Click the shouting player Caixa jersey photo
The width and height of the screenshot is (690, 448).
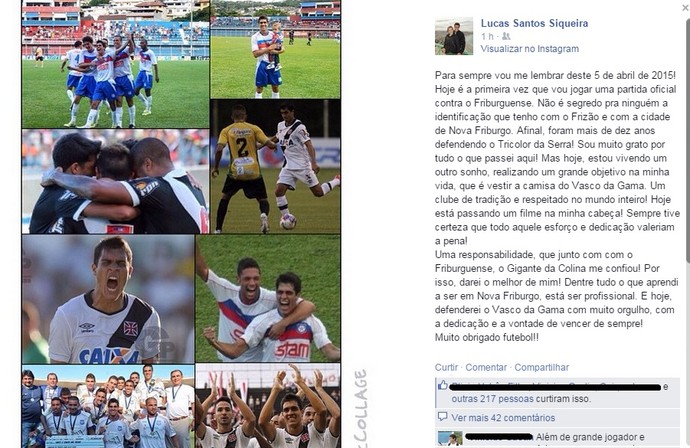[108, 299]
